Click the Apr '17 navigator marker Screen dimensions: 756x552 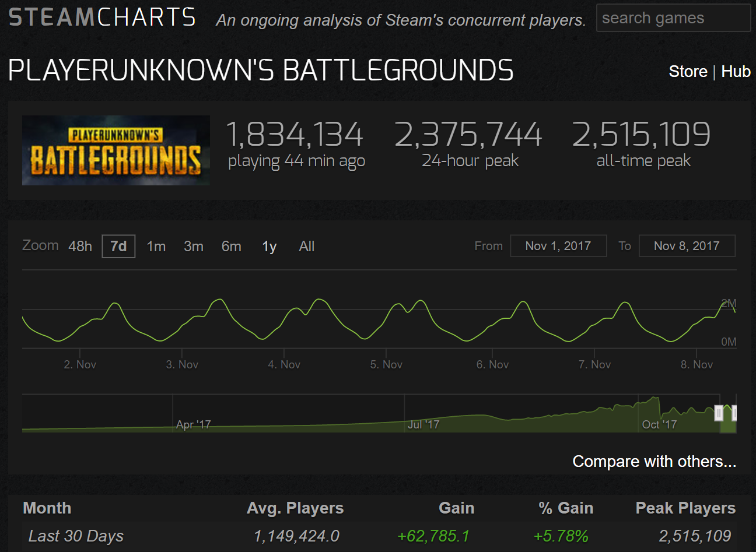point(193,424)
